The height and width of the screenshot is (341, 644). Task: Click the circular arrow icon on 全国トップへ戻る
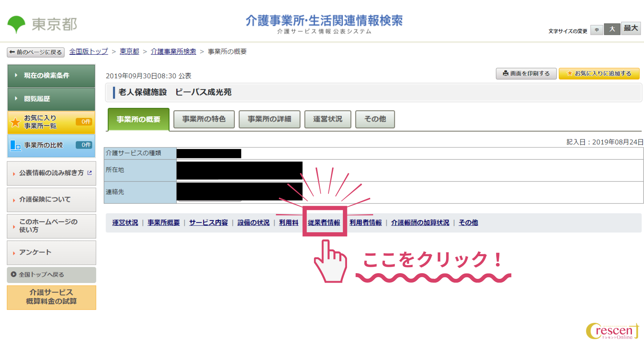click(13, 275)
